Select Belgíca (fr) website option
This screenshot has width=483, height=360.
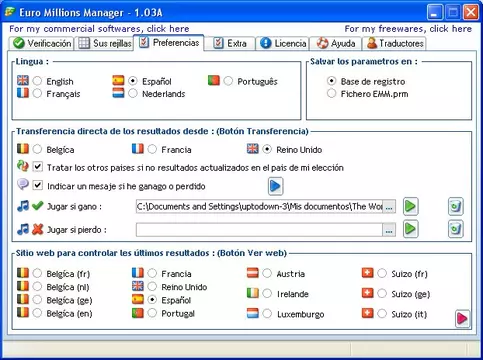click(x=37, y=273)
